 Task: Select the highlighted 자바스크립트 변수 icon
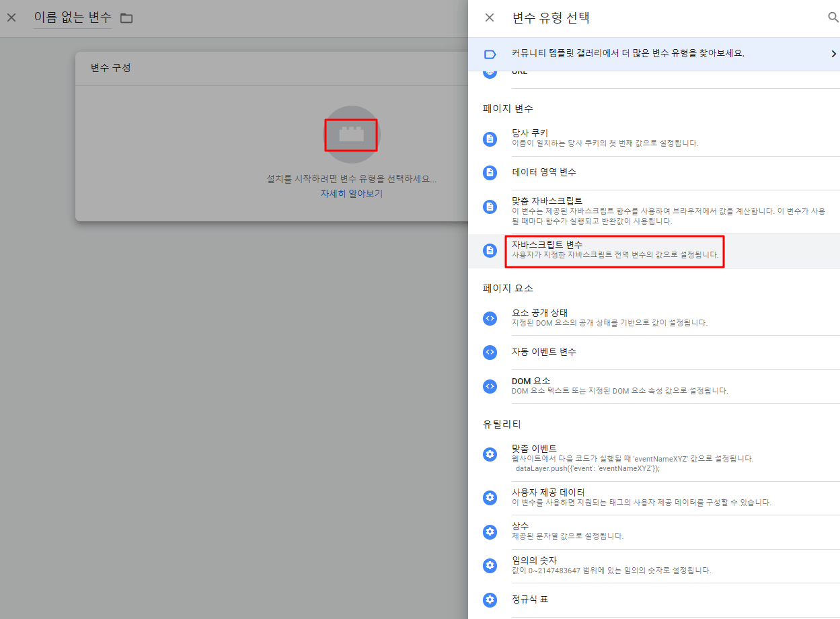point(490,250)
